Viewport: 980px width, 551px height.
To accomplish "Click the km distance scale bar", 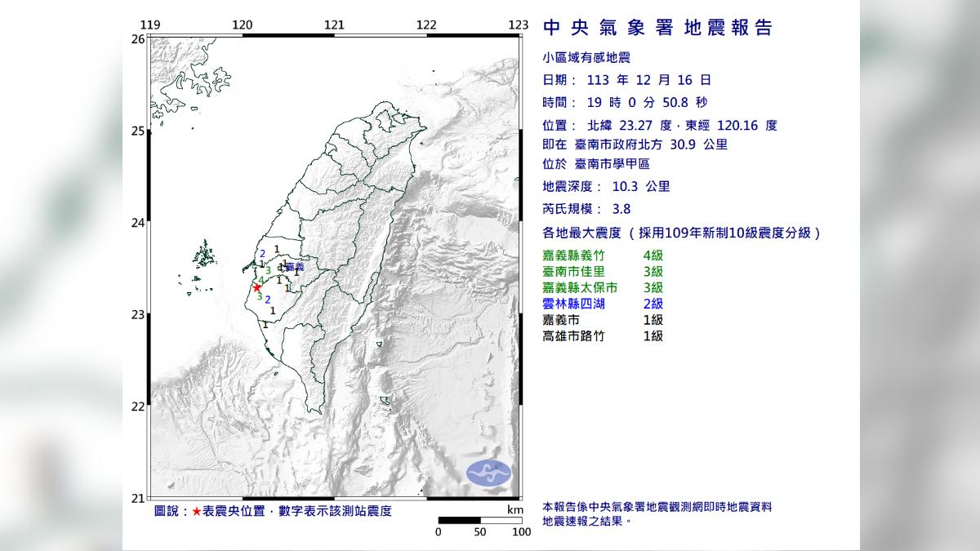I will click(479, 520).
